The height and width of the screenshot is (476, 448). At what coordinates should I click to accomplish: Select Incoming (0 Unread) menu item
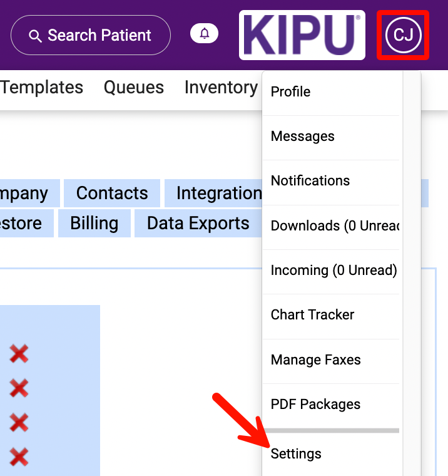[333, 270]
